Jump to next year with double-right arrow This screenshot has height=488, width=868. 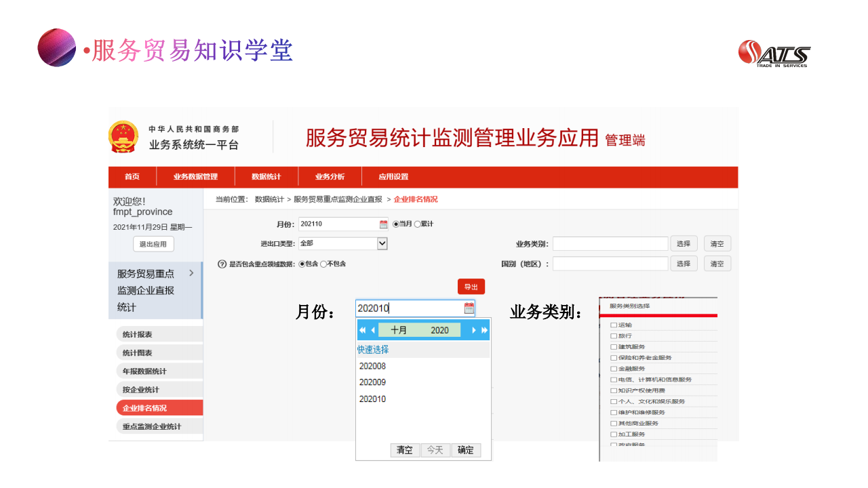484,330
